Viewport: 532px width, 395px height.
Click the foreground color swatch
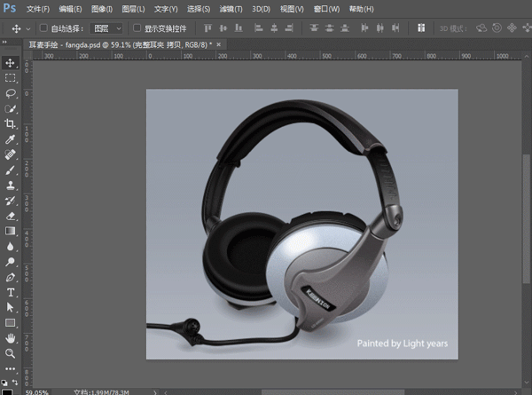(7, 391)
